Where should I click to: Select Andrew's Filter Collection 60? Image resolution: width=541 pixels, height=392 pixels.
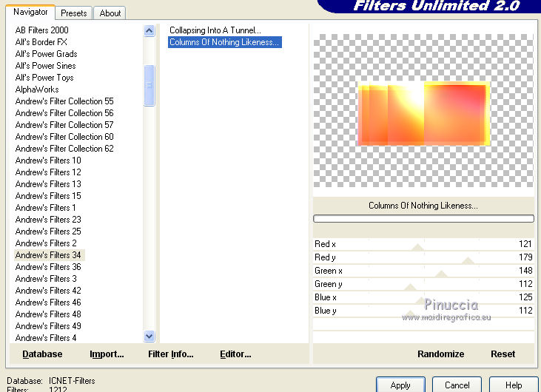pos(64,137)
